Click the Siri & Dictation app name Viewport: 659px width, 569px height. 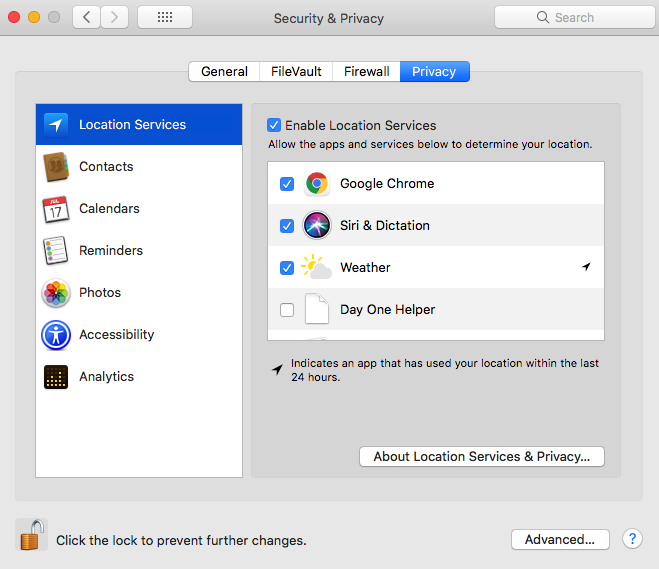(385, 226)
